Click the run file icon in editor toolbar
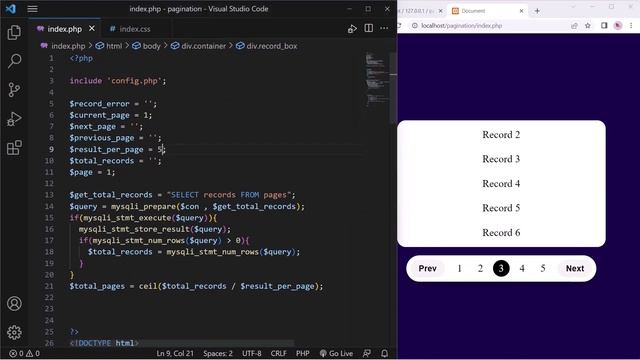 (x=352, y=29)
